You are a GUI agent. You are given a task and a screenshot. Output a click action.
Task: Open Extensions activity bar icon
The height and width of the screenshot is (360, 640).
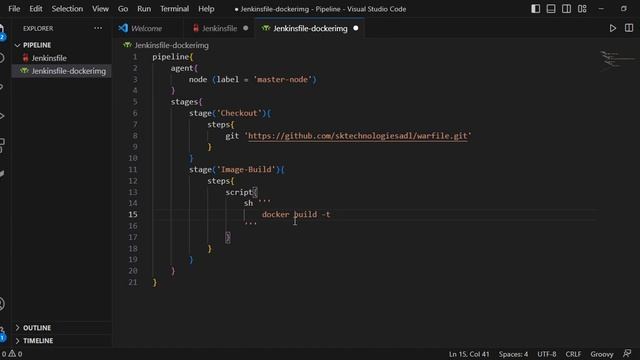tap(2, 145)
